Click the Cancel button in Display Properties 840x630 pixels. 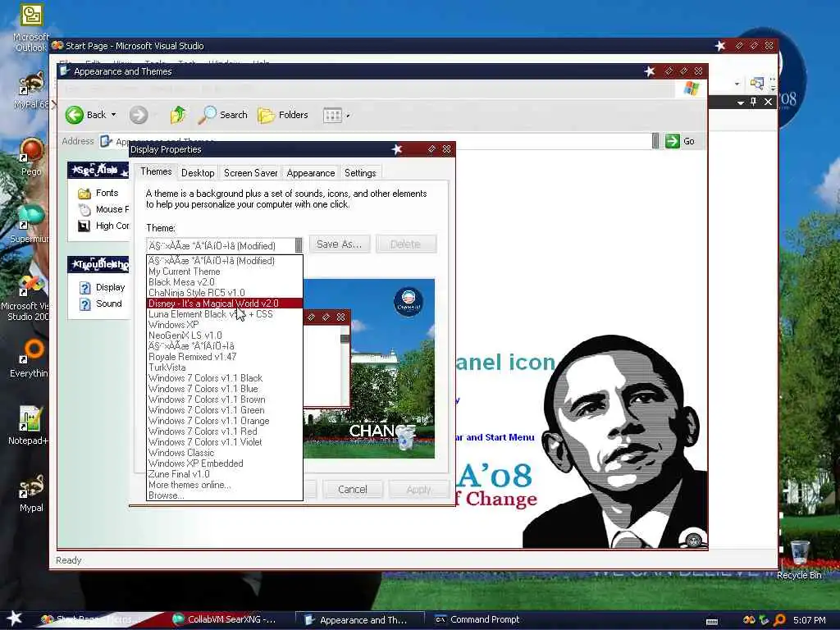[352, 489]
